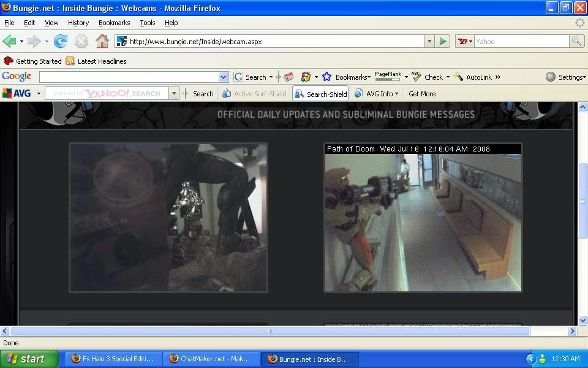Click the blue star Bookmarks icon
Viewport: 588px width, 368px height.
click(x=326, y=77)
